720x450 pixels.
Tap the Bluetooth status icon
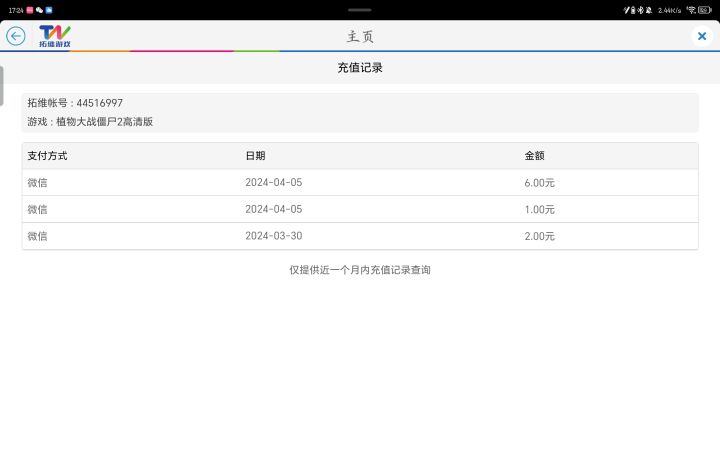(641, 10)
